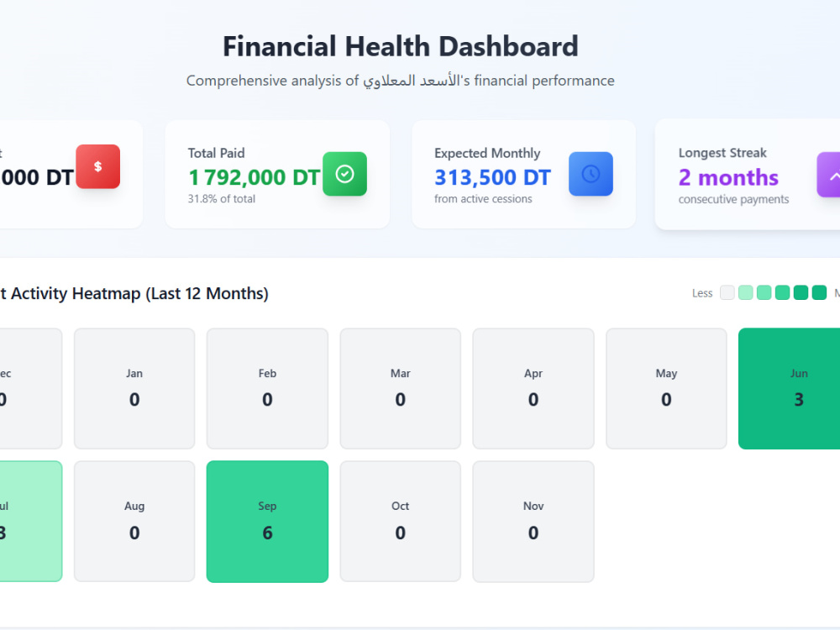Click the 313,500 DT expected monthly value
Viewport: 840px width, 630px height.
point(492,177)
